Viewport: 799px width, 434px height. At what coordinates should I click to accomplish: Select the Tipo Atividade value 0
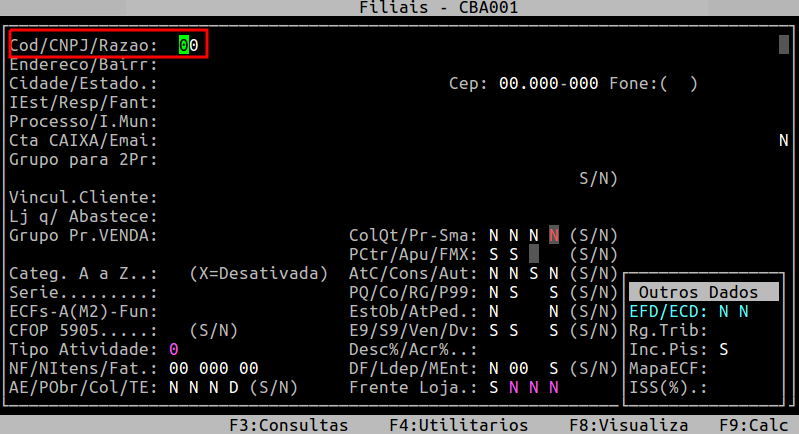pos(174,350)
